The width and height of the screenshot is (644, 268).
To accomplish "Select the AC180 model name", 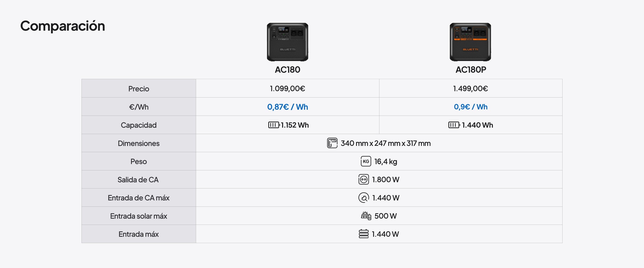I will [288, 70].
